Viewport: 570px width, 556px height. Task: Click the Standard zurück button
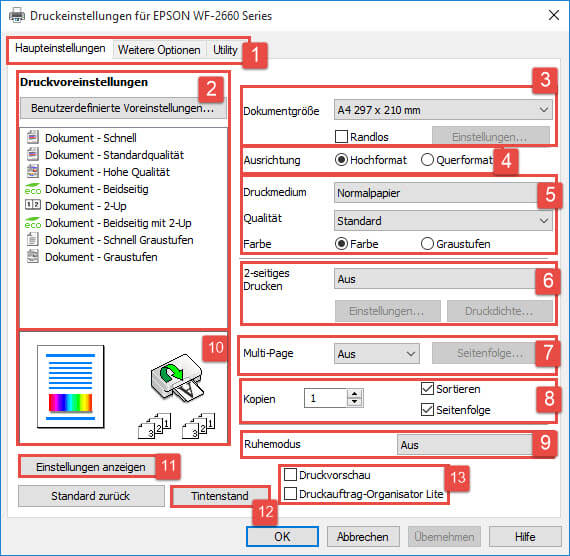(x=91, y=496)
